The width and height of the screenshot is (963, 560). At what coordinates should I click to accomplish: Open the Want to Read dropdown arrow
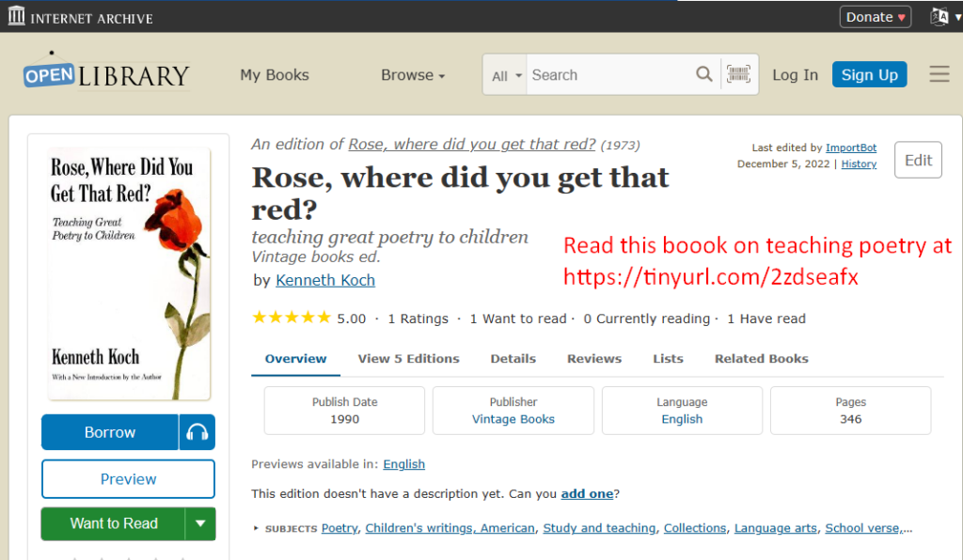[x=200, y=523]
